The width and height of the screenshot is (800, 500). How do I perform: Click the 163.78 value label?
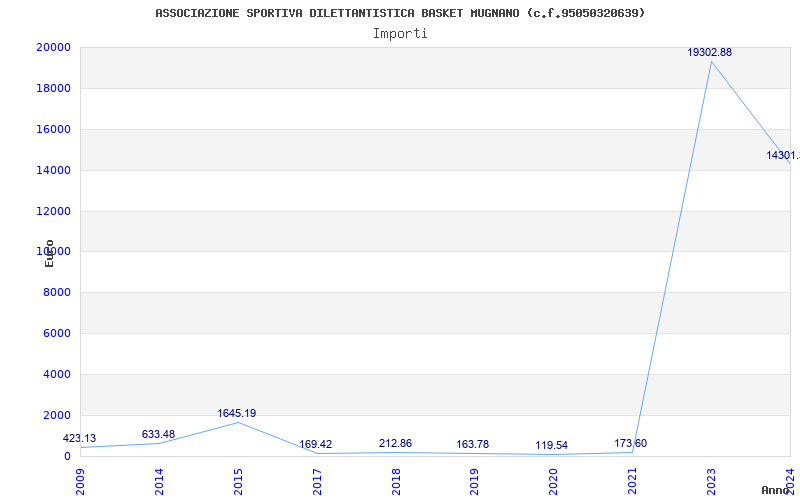pos(472,444)
